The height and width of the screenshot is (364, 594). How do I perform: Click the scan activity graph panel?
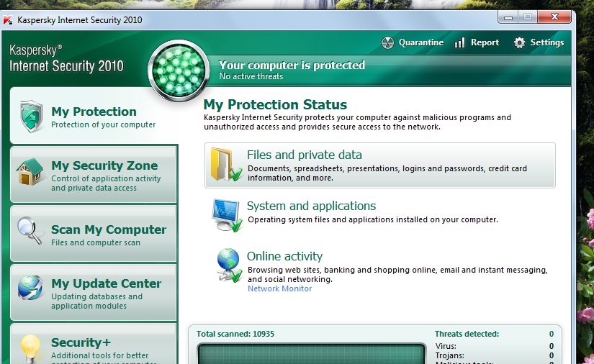pos(311,353)
